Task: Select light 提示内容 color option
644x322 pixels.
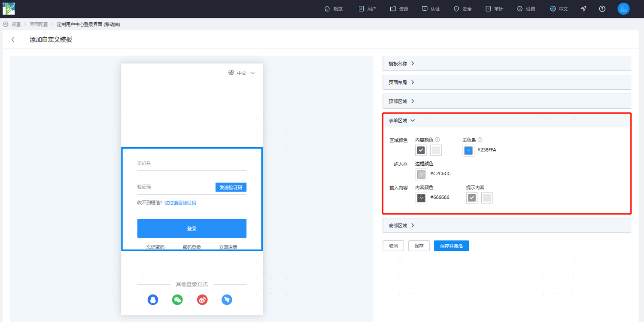Action: (x=487, y=198)
